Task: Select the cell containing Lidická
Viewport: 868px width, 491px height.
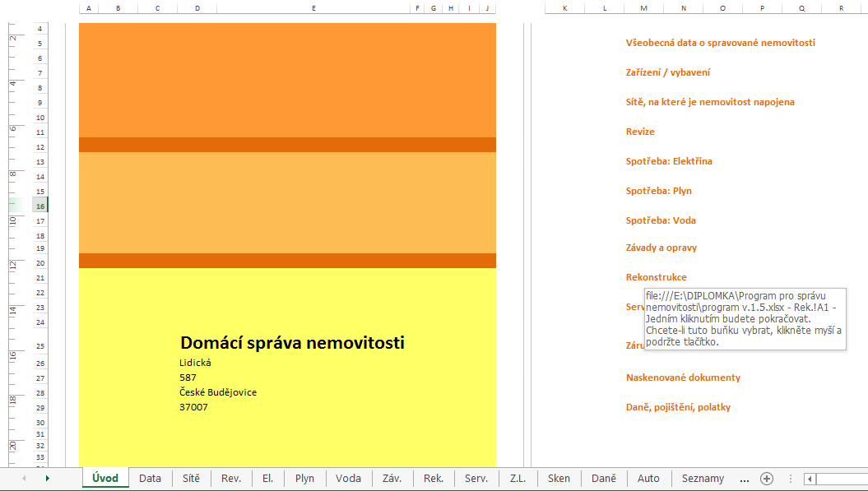Action: click(x=195, y=363)
